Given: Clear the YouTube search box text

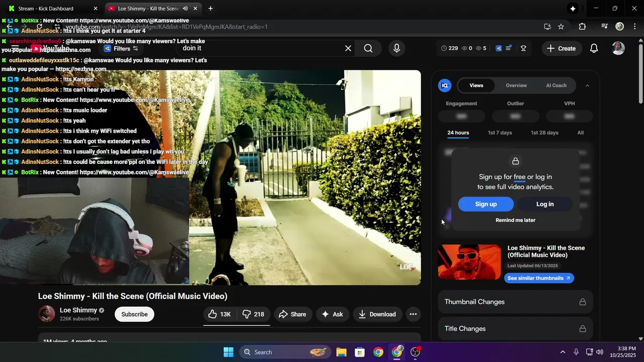Looking at the screenshot, I should point(348,48).
